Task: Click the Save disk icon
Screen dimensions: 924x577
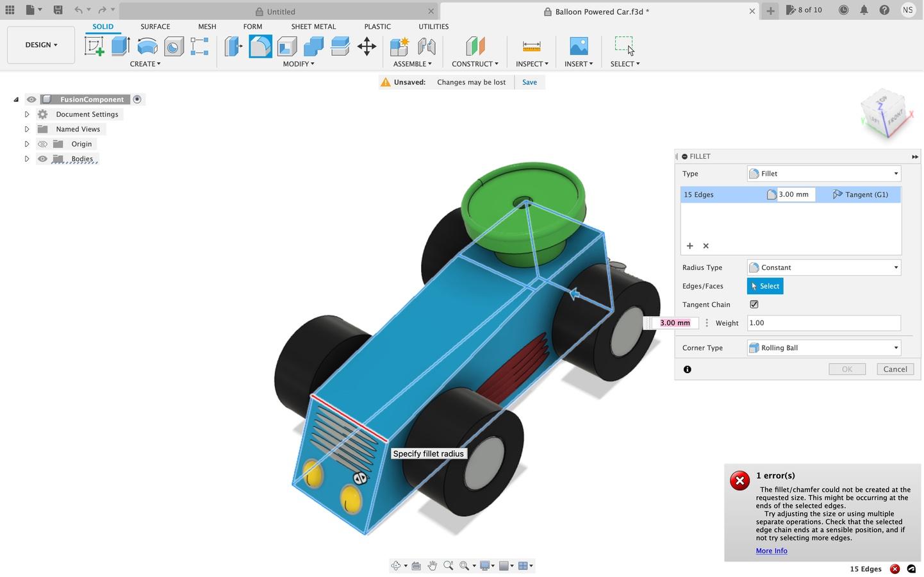Action: 58,10
